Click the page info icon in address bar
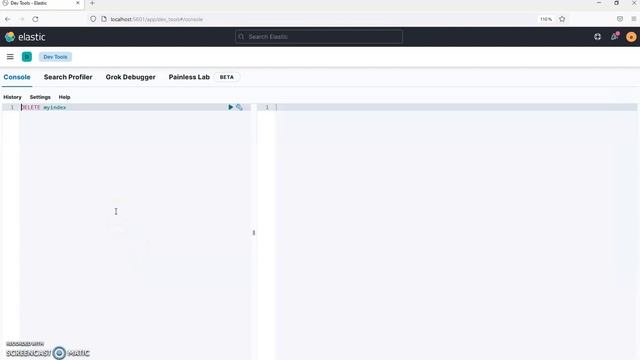640x360 pixels. (x=104, y=19)
